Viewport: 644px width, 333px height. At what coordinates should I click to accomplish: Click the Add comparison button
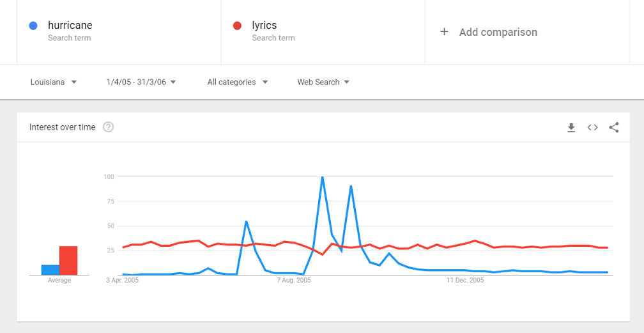[x=498, y=32]
